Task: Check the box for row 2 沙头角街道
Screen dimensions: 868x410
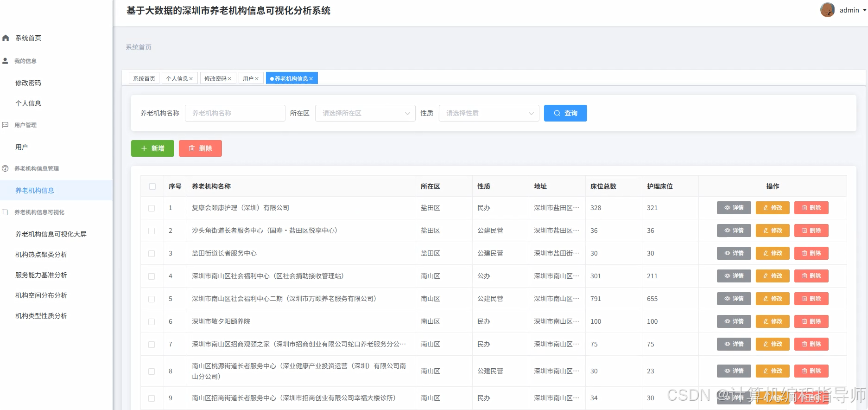Action: click(x=152, y=231)
